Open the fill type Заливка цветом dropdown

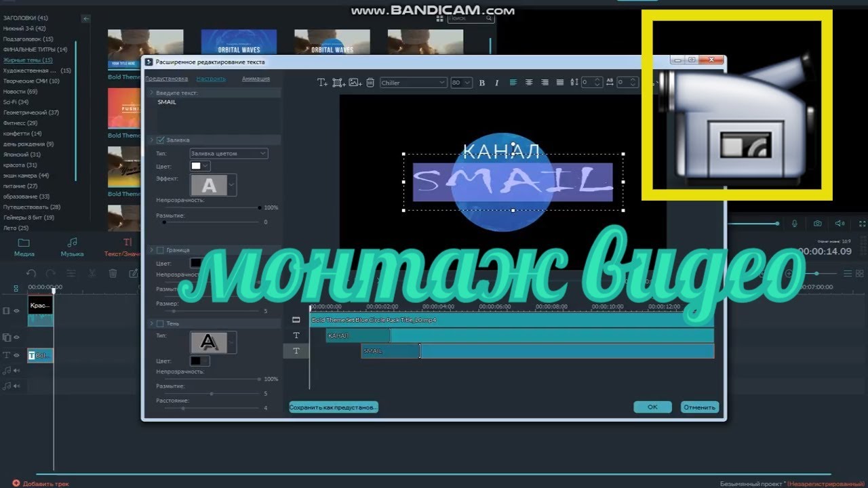pos(229,153)
